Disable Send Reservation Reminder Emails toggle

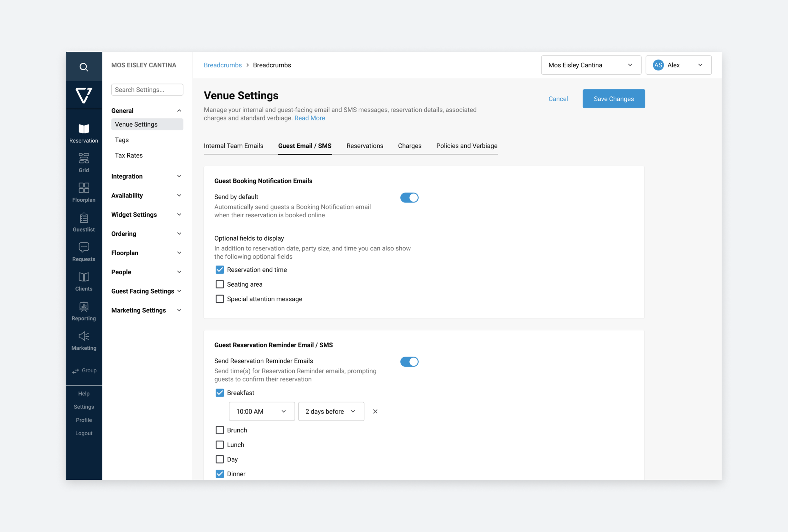tap(409, 362)
